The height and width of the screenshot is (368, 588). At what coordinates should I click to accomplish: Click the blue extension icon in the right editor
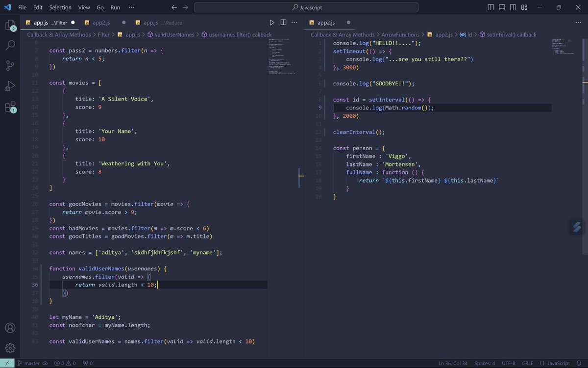[576, 227]
